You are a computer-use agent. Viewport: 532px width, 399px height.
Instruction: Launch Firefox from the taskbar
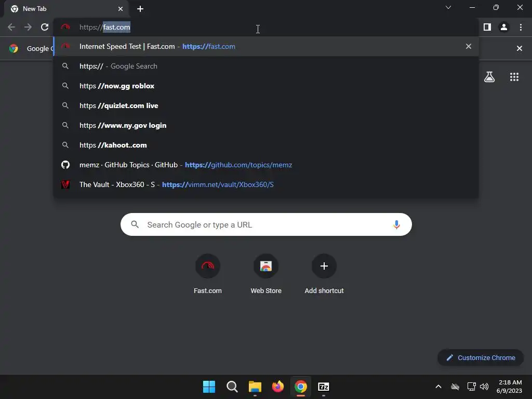pos(278,387)
